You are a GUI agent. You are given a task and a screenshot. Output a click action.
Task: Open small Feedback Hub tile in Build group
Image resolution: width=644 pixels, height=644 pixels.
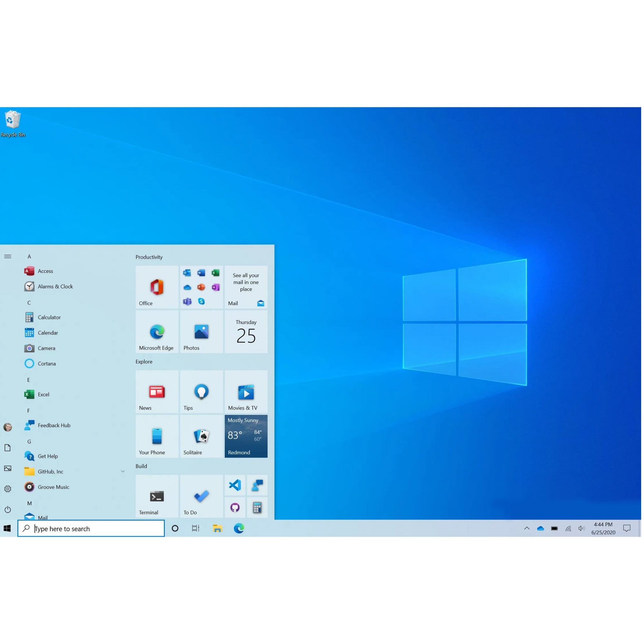coord(257,485)
